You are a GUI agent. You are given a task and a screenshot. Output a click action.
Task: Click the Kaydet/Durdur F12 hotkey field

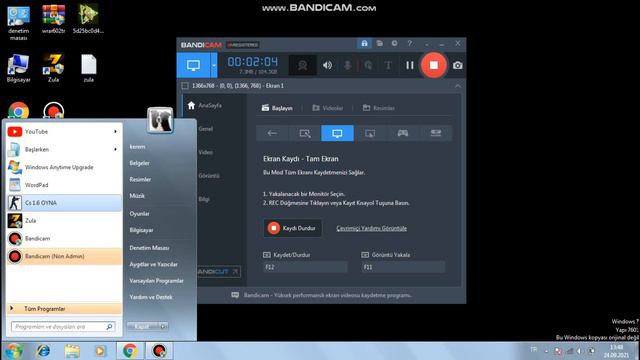tap(305, 267)
